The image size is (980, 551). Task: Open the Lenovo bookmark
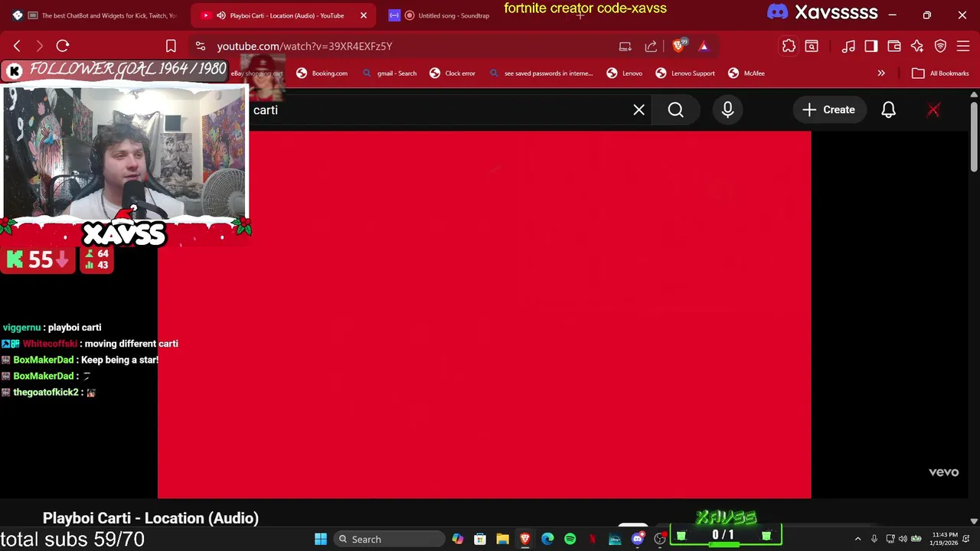(x=625, y=73)
